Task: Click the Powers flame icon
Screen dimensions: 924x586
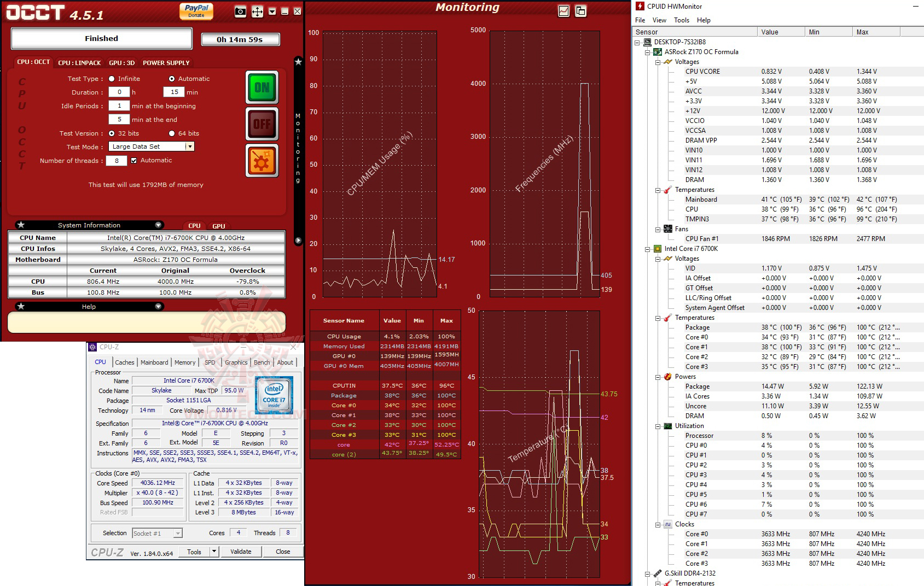Action: click(668, 377)
